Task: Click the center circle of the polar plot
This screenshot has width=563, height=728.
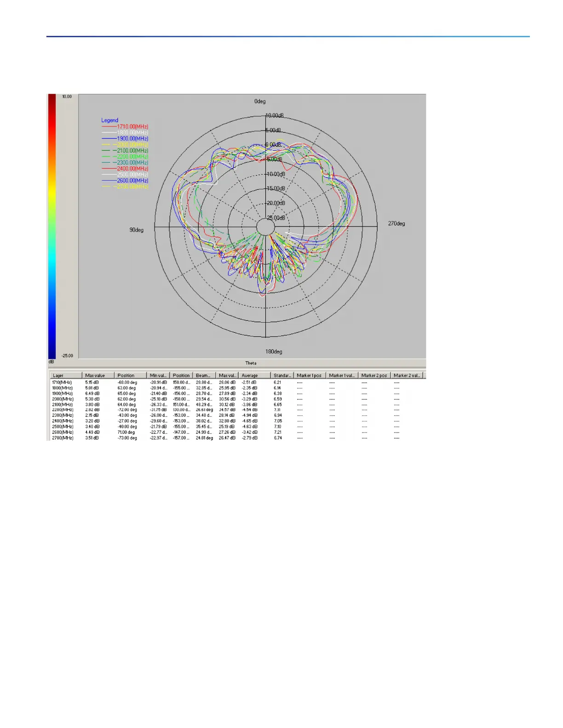Action: point(265,227)
